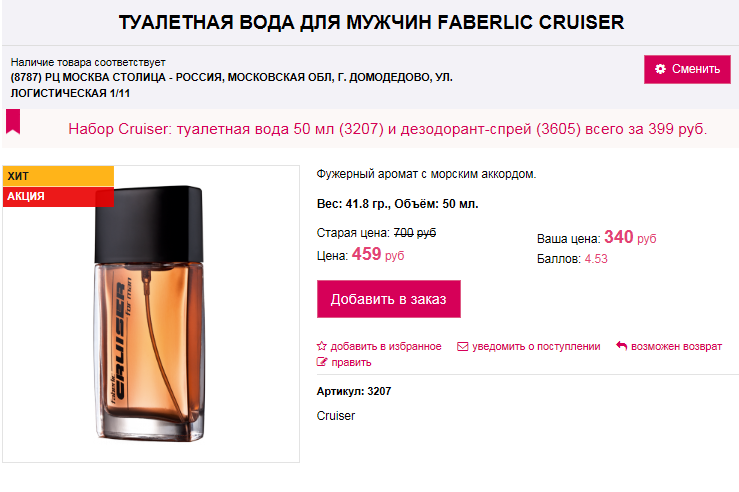Choose уведомить о поступлении link
This screenshot has height=492, width=739.
coord(536,346)
